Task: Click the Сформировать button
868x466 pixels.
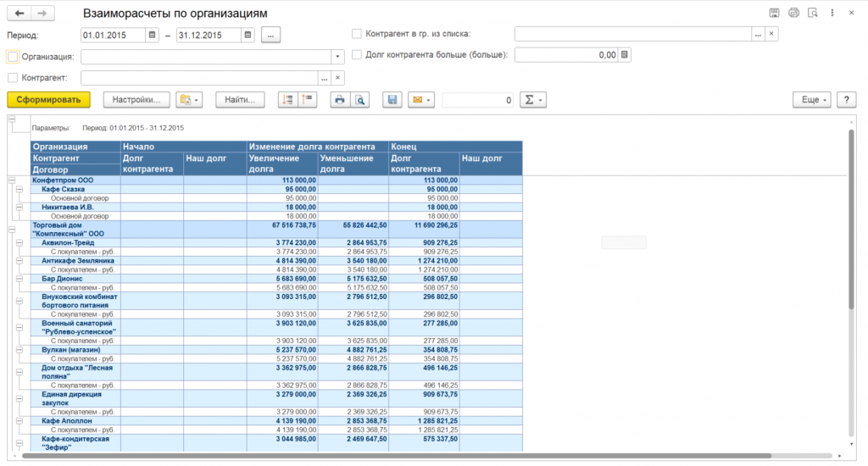Action: [x=48, y=100]
